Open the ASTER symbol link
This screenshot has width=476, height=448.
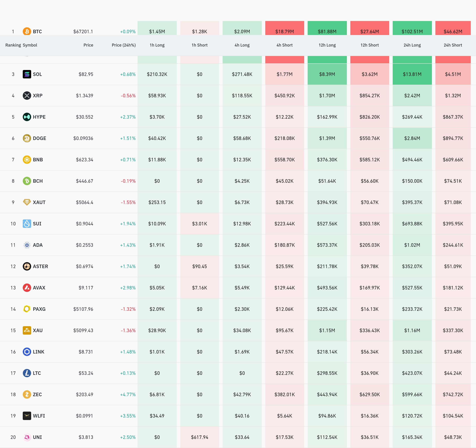pos(40,266)
